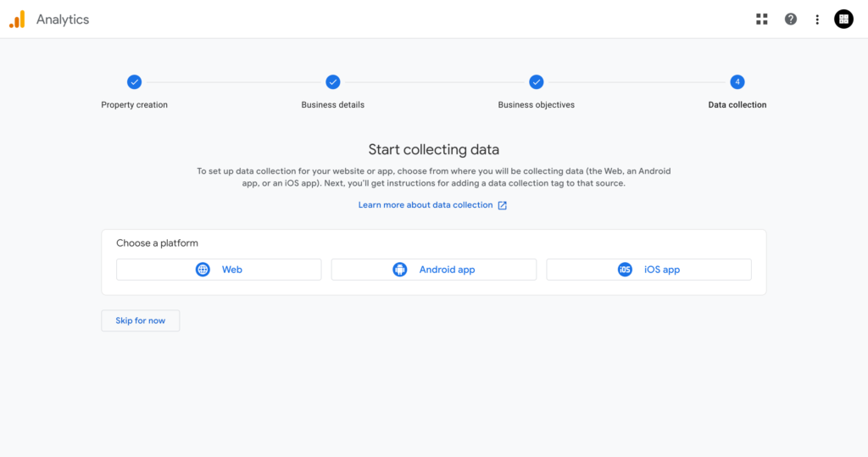Click the Business details step label

332,104
